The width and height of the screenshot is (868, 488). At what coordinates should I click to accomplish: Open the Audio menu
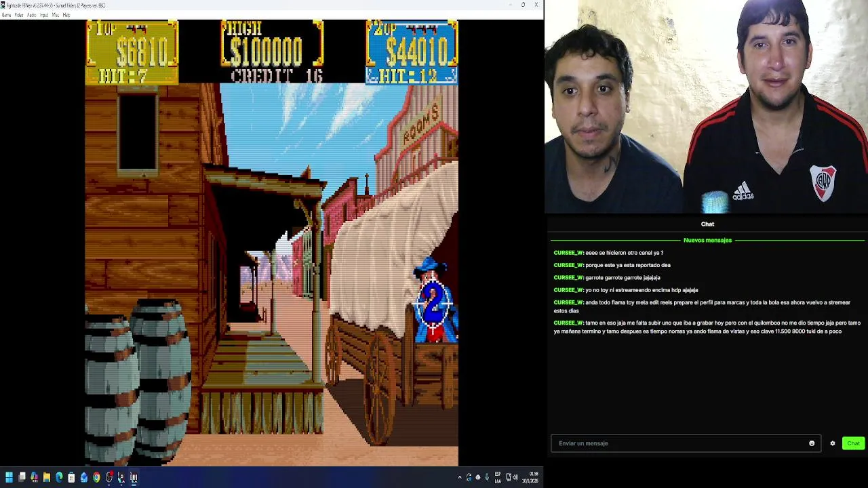coord(32,15)
